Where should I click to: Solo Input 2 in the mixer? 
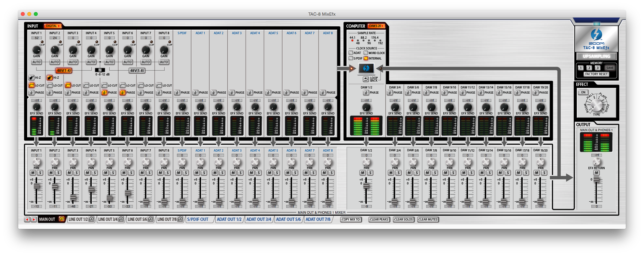point(59,173)
